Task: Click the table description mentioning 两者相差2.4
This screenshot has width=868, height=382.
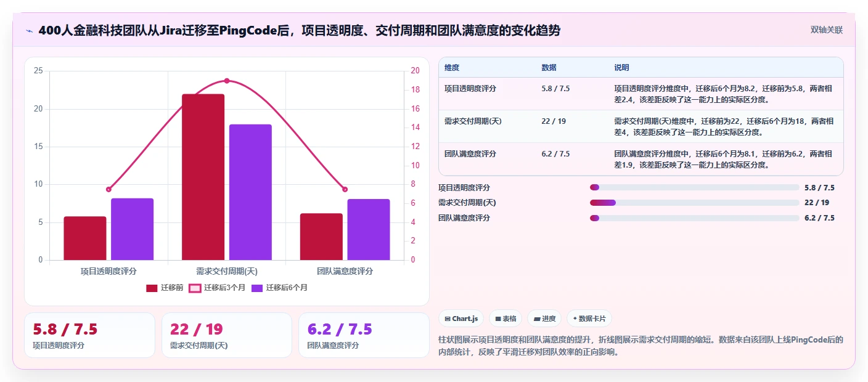Action: [724, 94]
